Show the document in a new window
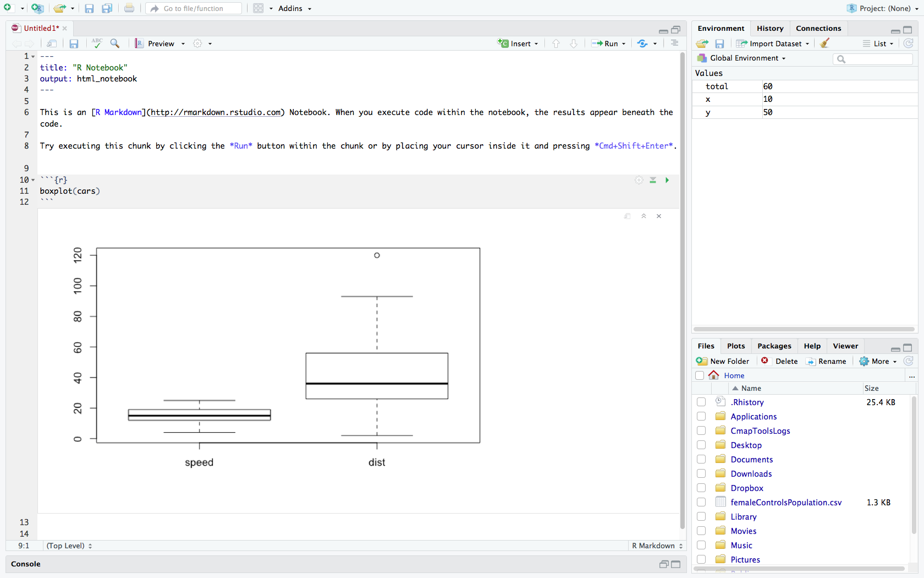Screen dimensions: 924x578 (52, 43)
